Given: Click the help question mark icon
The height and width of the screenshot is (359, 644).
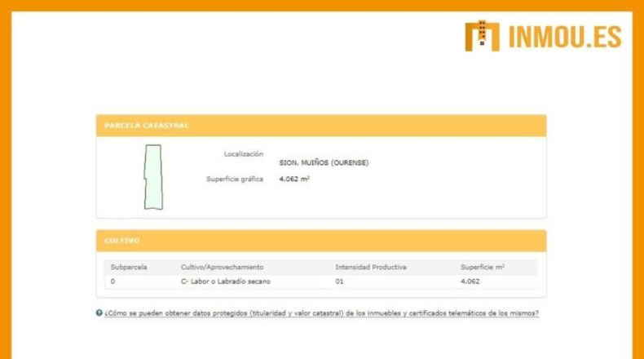Looking at the screenshot, I should click(x=99, y=313).
